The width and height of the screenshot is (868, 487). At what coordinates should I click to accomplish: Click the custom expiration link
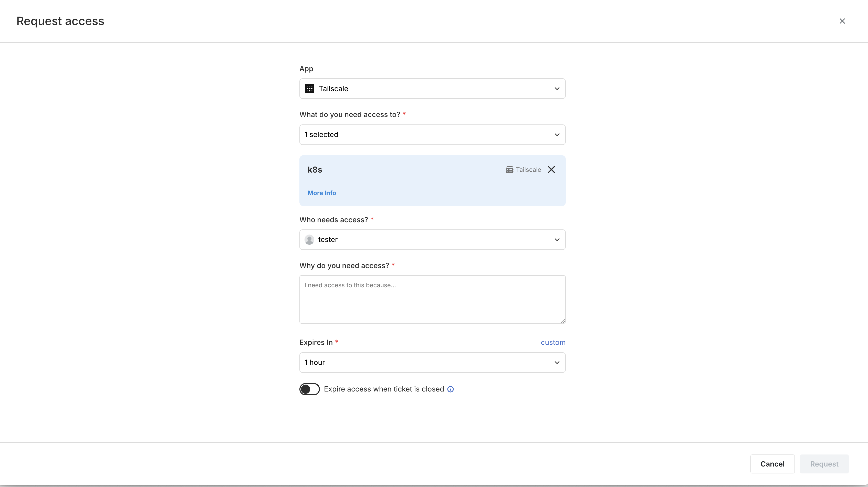[x=553, y=343]
